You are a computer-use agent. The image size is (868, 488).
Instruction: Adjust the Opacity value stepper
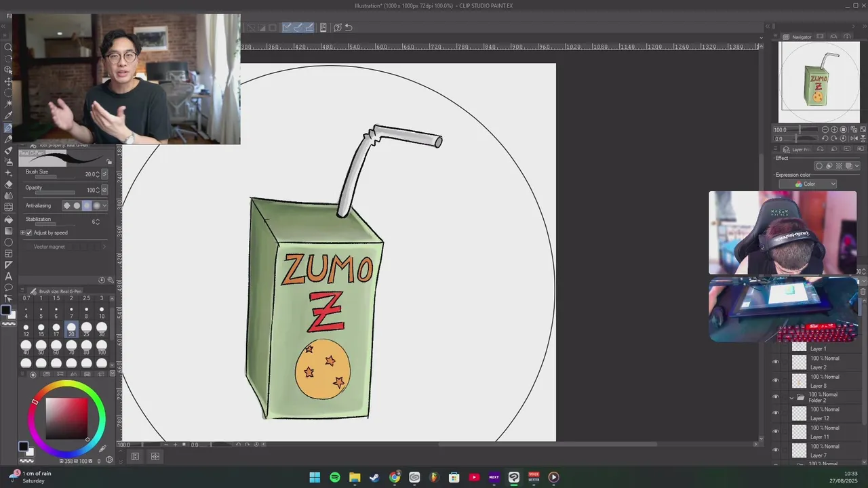tap(98, 190)
